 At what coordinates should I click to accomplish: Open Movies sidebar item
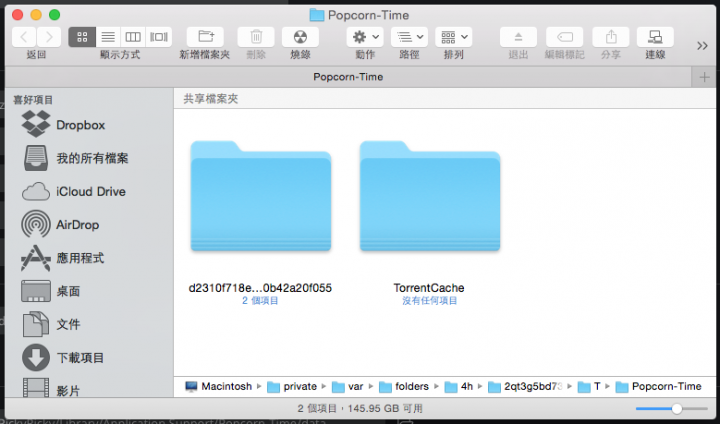pyautogui.click(x=51, y=390)
